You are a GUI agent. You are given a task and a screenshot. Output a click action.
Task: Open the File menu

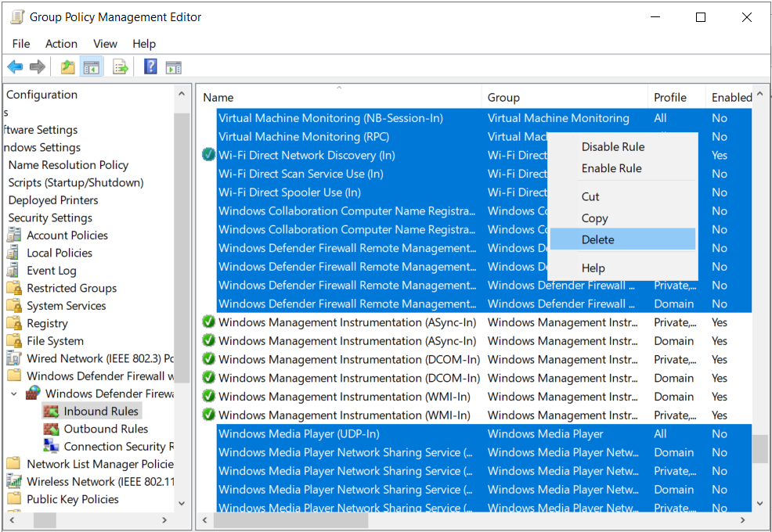point(21,44)
